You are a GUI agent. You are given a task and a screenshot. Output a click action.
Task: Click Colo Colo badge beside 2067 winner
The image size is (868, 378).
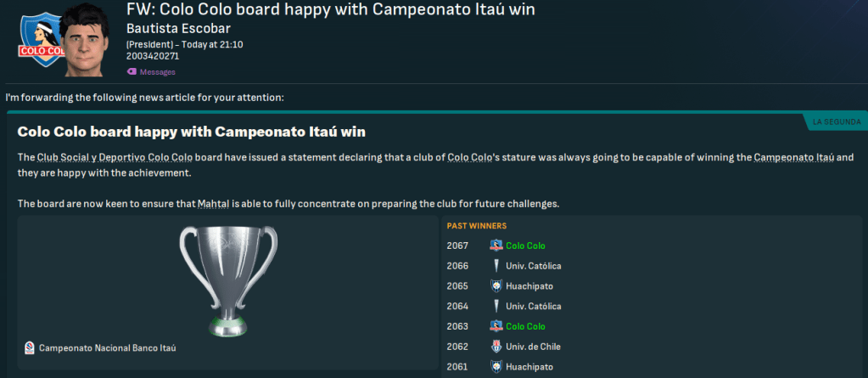pyautogui.click(x=496, y=245)
